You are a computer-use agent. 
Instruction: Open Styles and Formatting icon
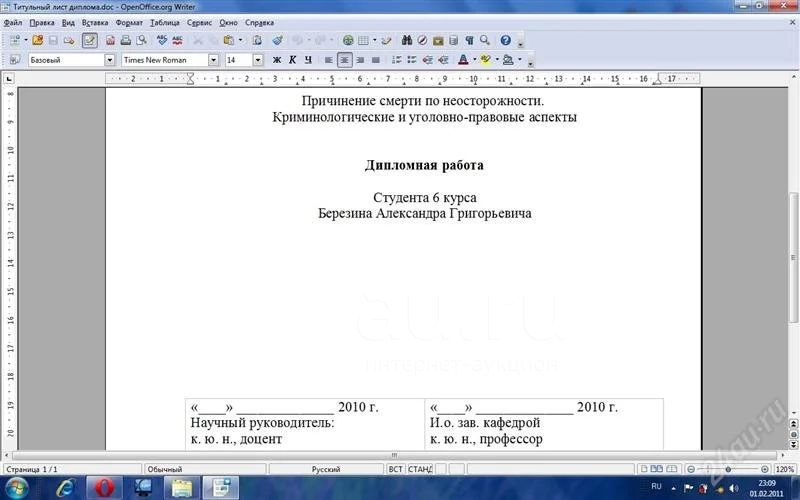(15, 60)
